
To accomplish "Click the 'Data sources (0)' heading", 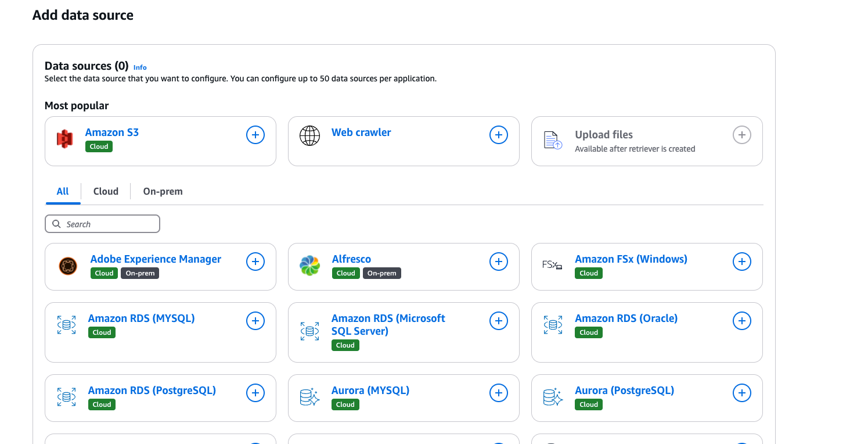I will tap(87, 66).
